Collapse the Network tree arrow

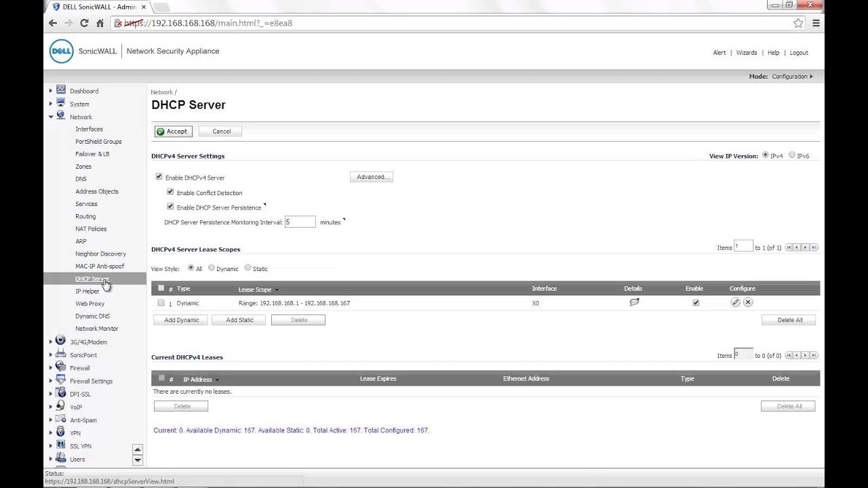pos(51,117)
